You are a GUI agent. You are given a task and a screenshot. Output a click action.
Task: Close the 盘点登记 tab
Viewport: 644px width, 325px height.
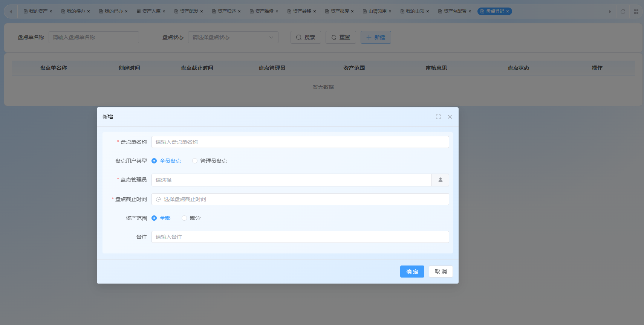[508, 11]
